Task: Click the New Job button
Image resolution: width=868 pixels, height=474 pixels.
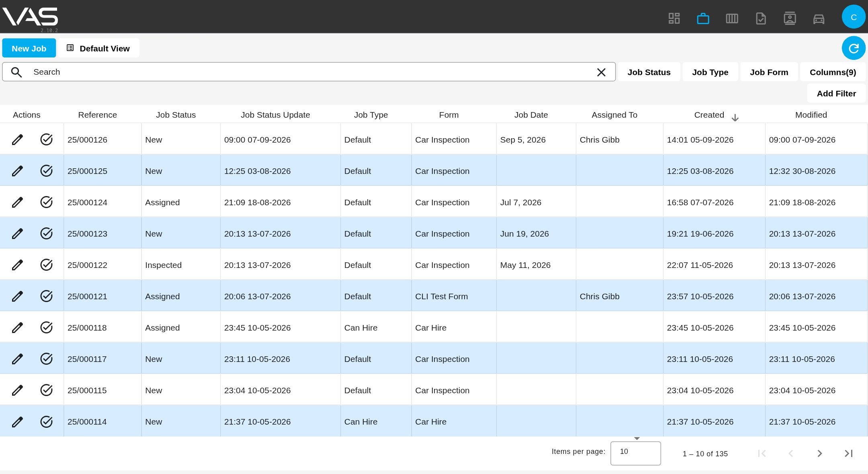Action: click(x=29, y=48)
